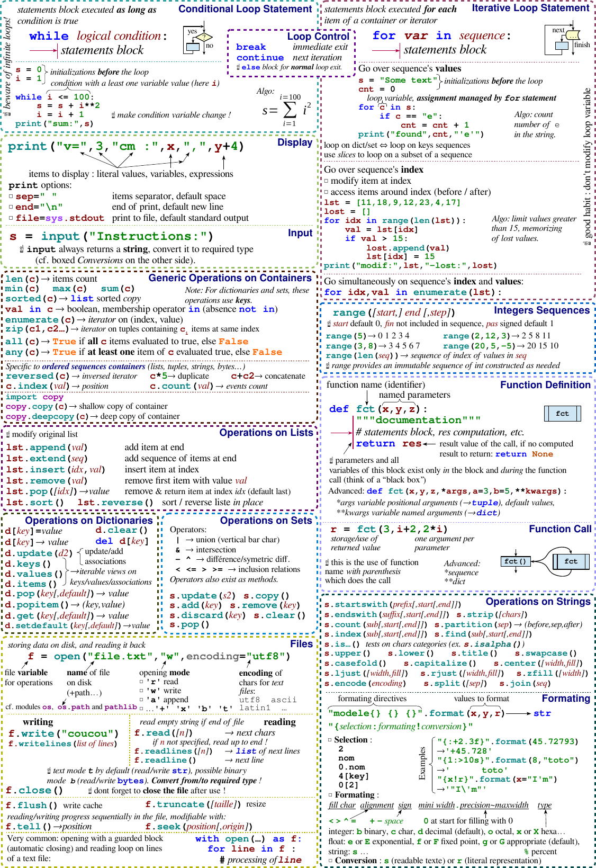Select the 'Integers Sequences' heading
The width and height of the screenshot is (596, 868).
click(541, 310)
